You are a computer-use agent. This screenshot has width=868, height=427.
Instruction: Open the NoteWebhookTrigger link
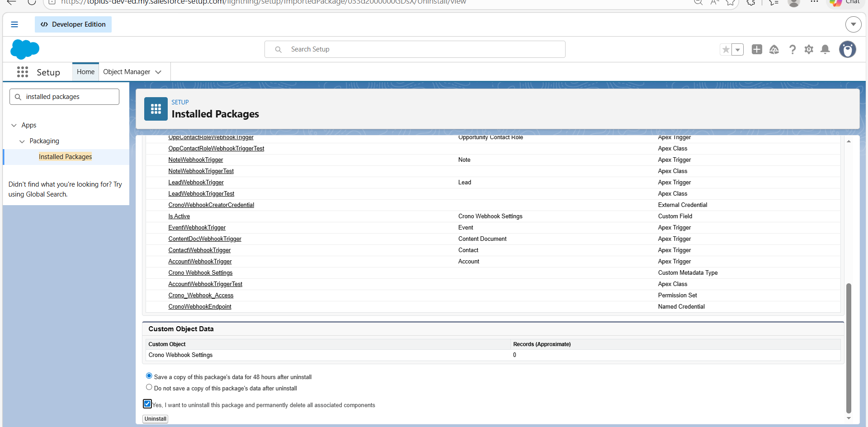point(196,160)
